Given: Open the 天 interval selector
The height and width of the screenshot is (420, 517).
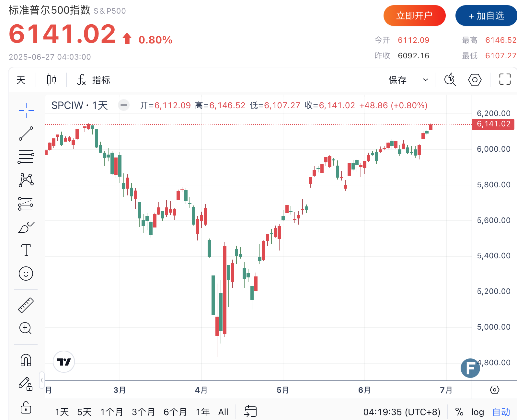Looking at the screenshot, I should coord(21,80).
